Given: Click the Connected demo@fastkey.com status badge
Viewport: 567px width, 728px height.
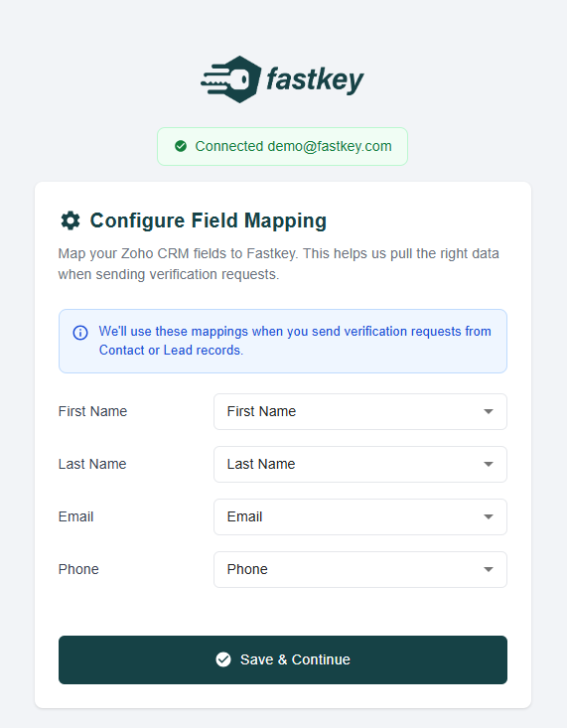Looking at the screenshot, I should 282,146.
